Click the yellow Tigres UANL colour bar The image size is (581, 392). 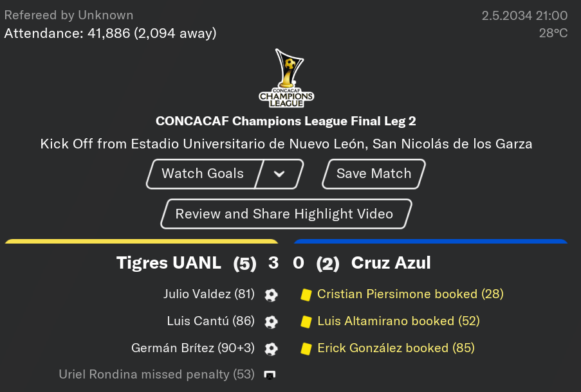coord(142,242)
